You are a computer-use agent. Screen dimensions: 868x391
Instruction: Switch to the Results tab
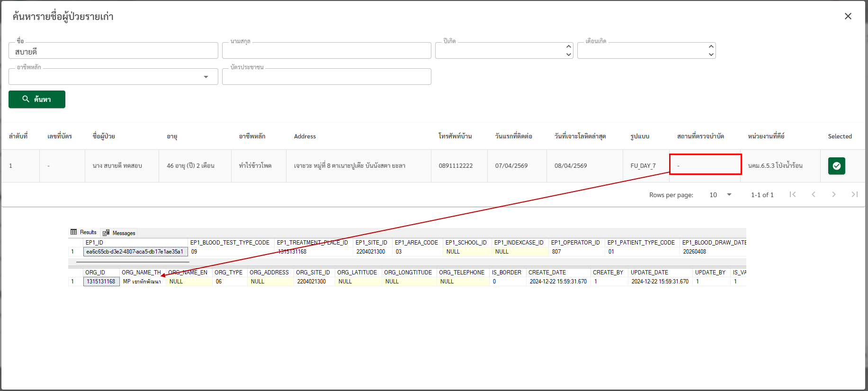click(x=84, y=232)
